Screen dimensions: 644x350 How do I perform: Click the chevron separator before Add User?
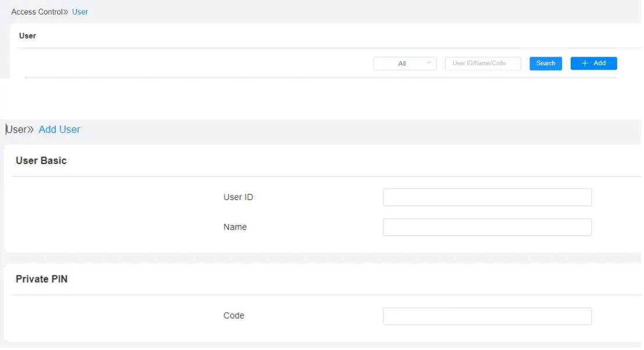tap(31, 130)
